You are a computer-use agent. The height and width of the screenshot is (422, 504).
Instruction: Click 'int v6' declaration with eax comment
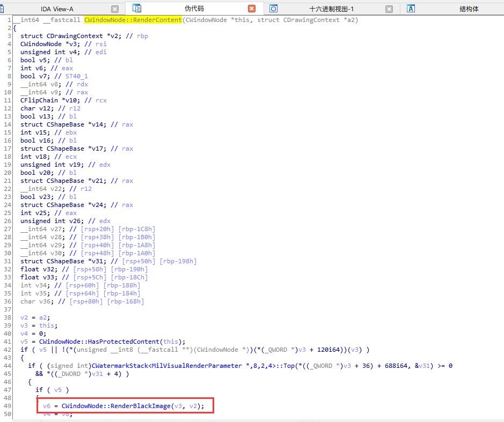47,68
